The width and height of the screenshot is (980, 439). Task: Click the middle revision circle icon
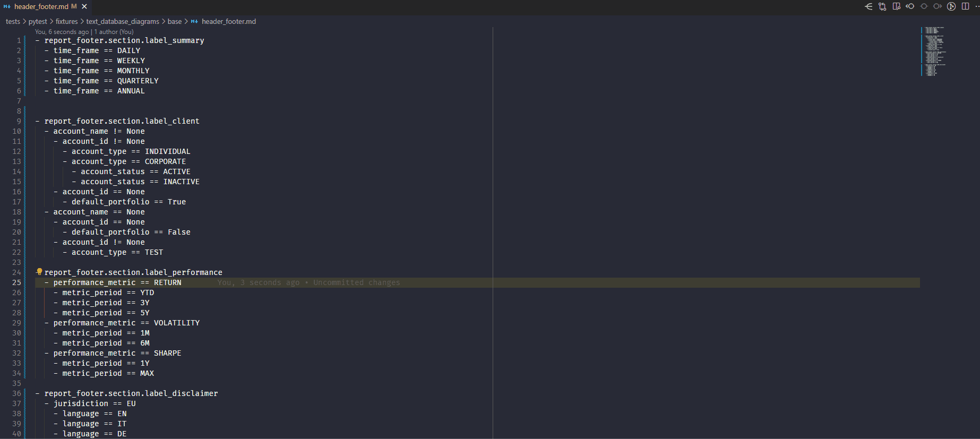point(924,6)
